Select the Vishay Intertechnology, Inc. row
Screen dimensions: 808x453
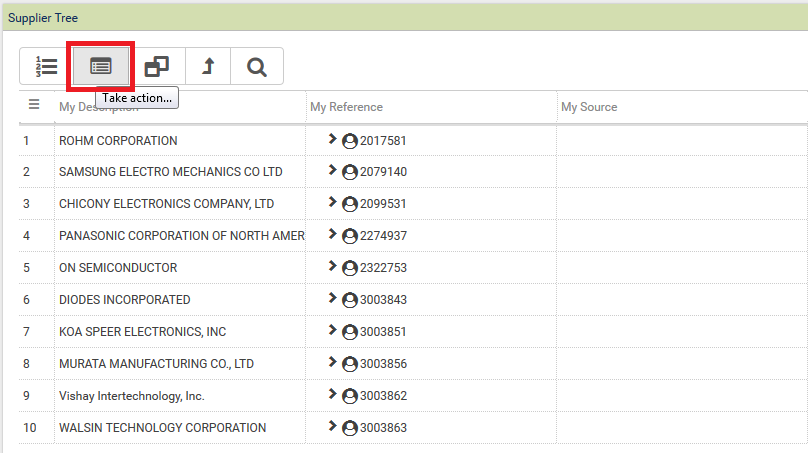(131, 396)
